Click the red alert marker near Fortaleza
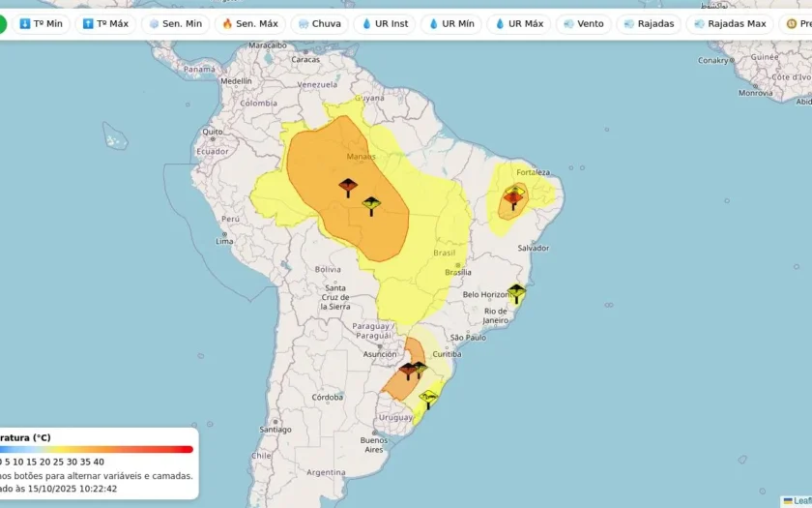This screenshot has width=812, height=508. click(x=513, y=200)
